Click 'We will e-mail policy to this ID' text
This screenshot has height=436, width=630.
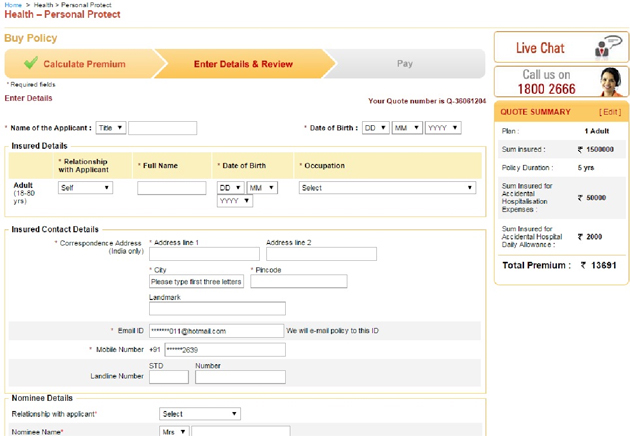click(x=332, y=331)
